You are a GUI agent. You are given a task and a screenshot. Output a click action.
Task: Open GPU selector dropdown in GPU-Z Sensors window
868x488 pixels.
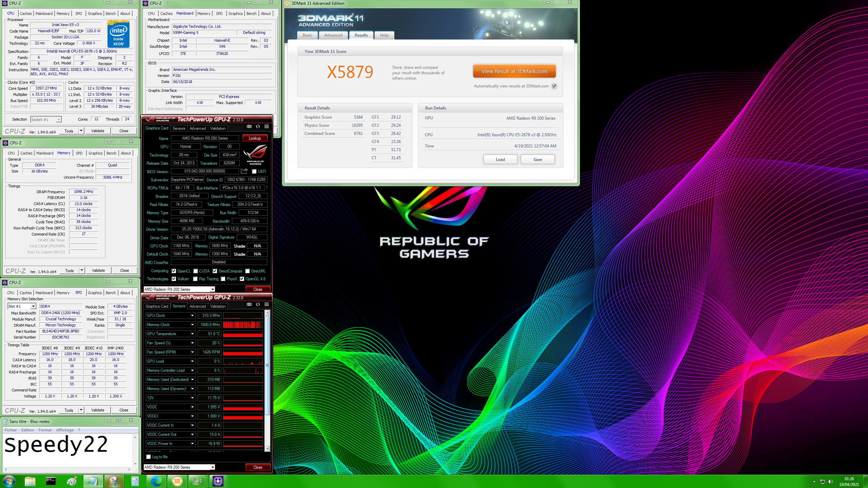point(179,467)
